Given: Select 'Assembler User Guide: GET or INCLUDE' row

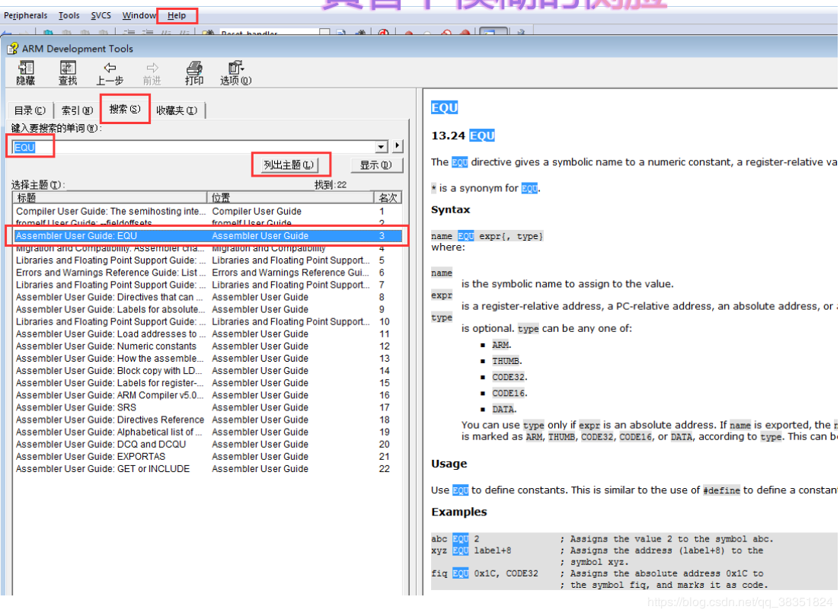Looking at the screenshot, I should point(208,469).
